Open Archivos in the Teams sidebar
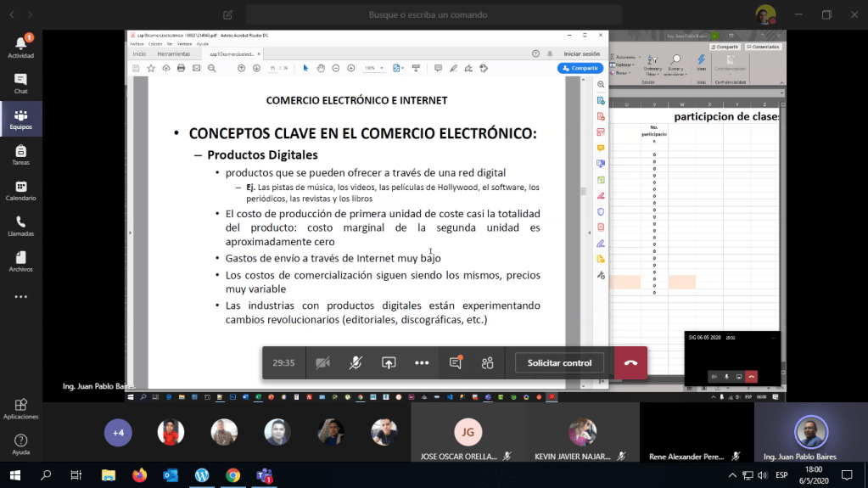The height and width of the screenshot is (488, 868). click(x=20, y=261)
